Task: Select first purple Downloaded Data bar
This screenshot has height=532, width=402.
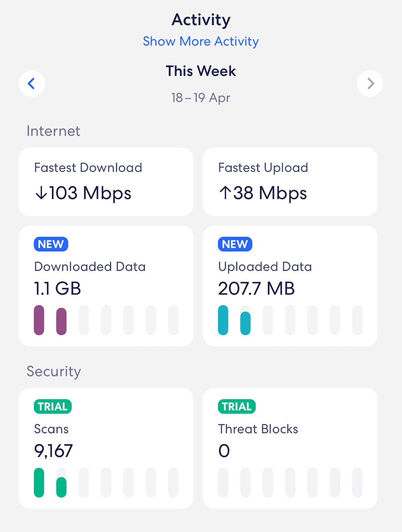Action: [39, 320]
